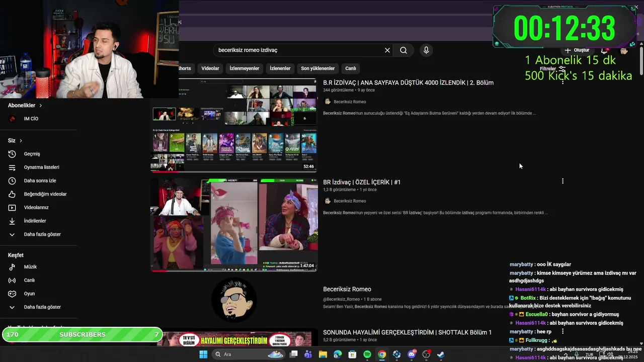Click the Oluştur create button

pyautogui.click(x=577, y=50)
